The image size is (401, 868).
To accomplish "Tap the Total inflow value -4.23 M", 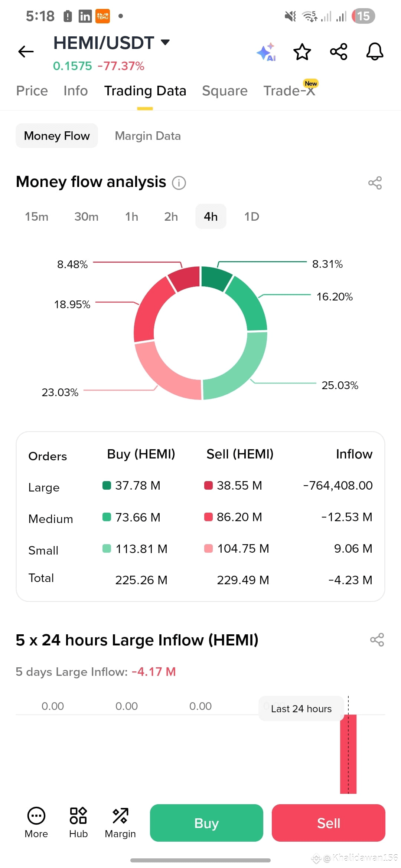I will [350, 580].
